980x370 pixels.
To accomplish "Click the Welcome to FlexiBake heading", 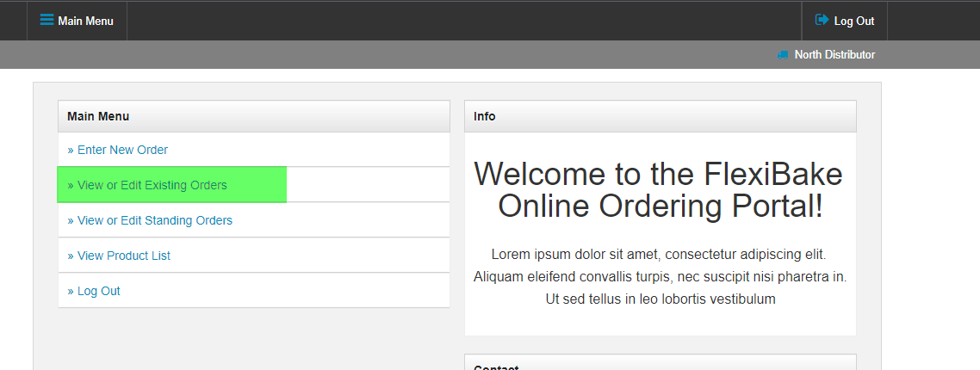I will click(x=660, y=190).
